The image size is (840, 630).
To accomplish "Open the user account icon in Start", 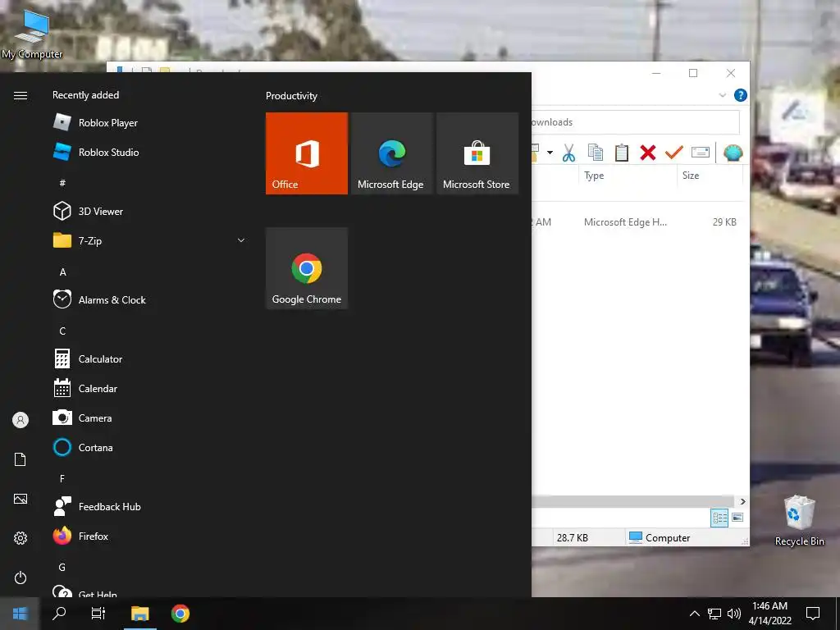I will click(x=21, y=420).
